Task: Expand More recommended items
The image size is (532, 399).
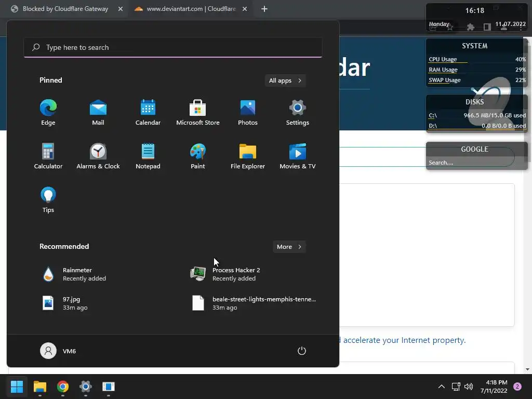Action: coord(289,247)
